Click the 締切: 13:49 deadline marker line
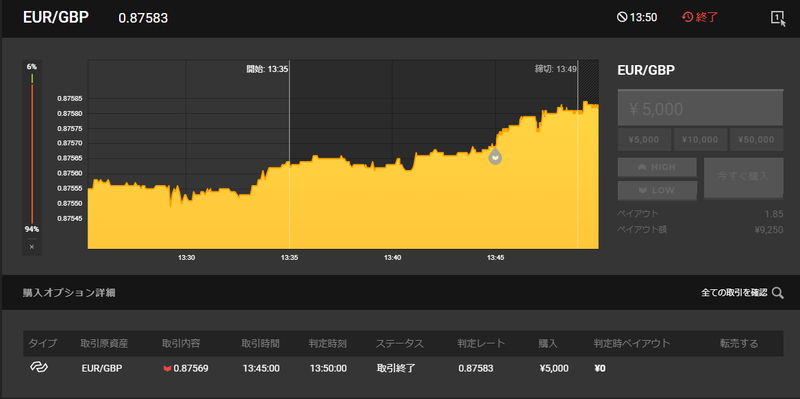Viewport: 800px width, 399px height. (578, 155)
